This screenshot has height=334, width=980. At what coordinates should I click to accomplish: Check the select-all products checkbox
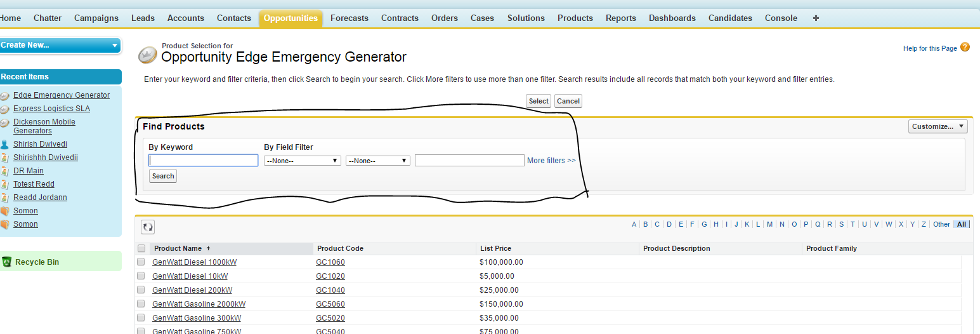pos(141,248)
